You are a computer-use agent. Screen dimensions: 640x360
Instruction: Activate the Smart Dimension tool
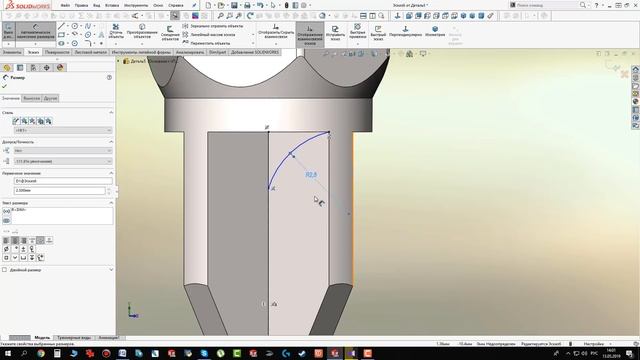coord(36,32)
